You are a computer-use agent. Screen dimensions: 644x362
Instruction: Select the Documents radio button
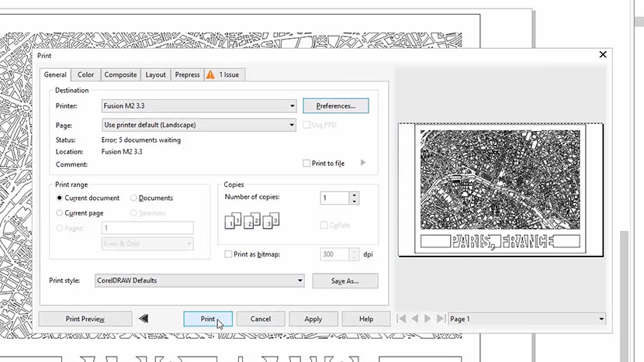[x=134, y=198]
